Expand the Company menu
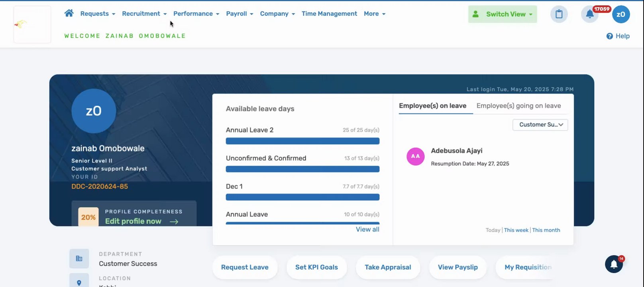The image size is (644, 287). [277, 14]
